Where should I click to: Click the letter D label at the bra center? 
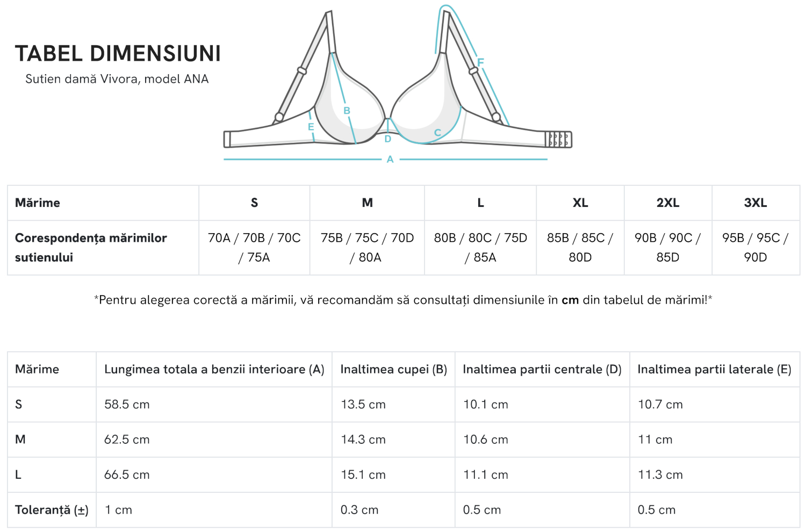388,139
